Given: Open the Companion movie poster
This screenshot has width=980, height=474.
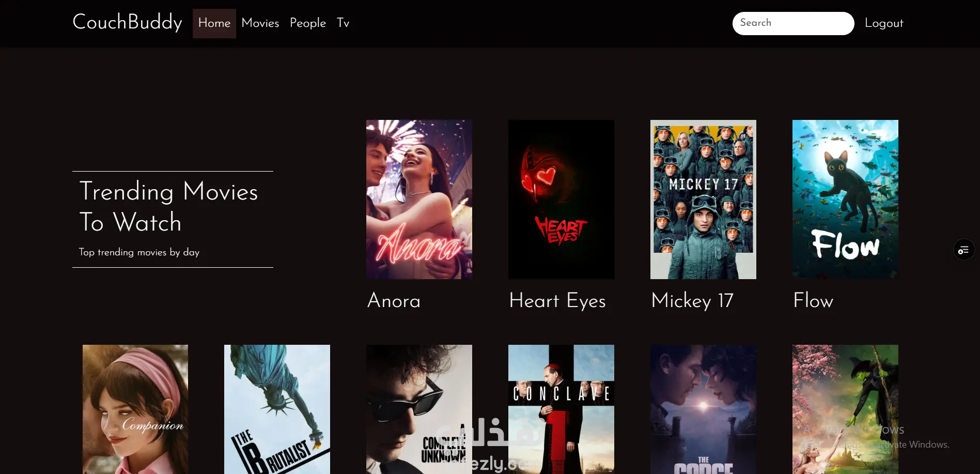Looking at the screenshot, I should (135, 409).
